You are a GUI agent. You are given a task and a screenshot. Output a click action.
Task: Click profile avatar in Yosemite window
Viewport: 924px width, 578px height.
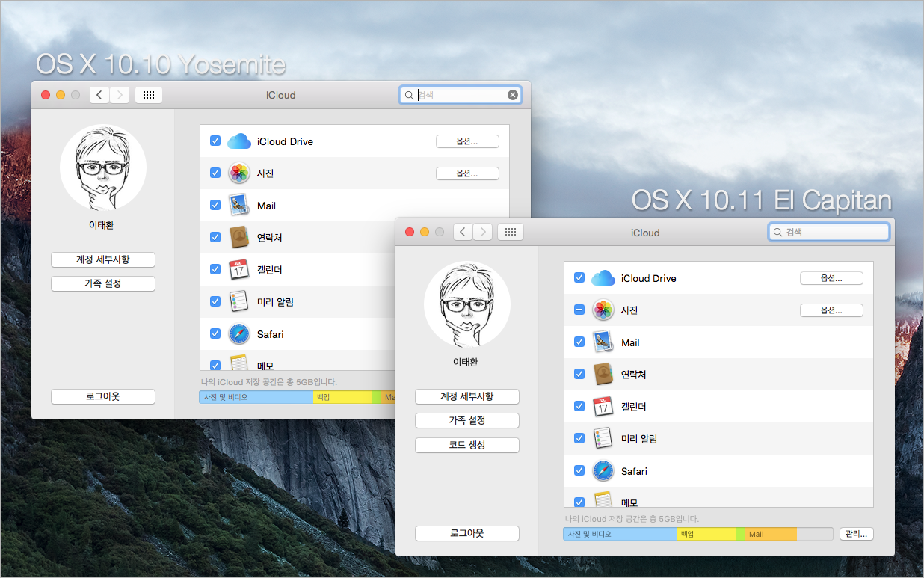[x=102, y=167]
